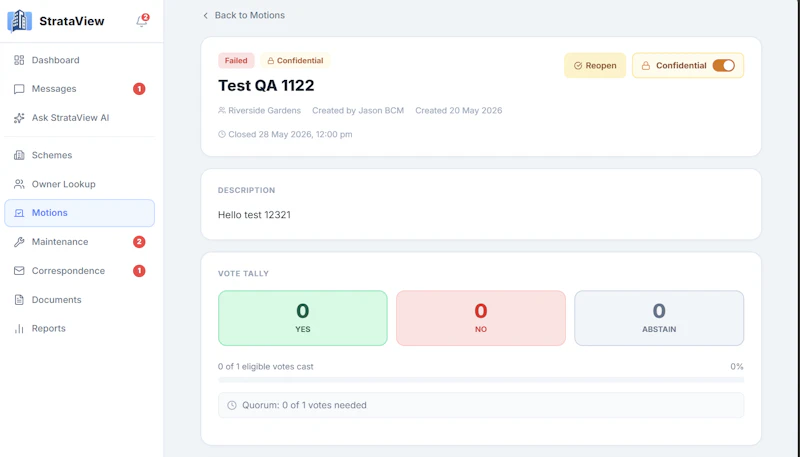Click the Failed status tag

[236, 61]
